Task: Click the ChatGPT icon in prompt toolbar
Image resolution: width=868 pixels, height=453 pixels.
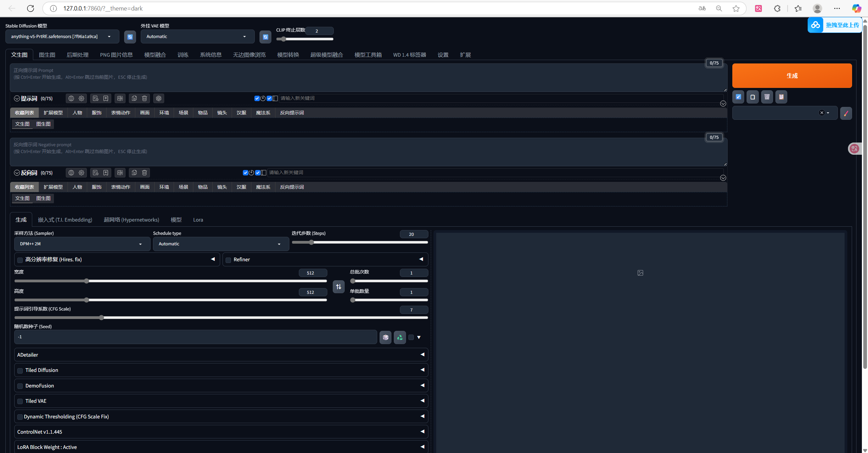Action: (159, 98)
